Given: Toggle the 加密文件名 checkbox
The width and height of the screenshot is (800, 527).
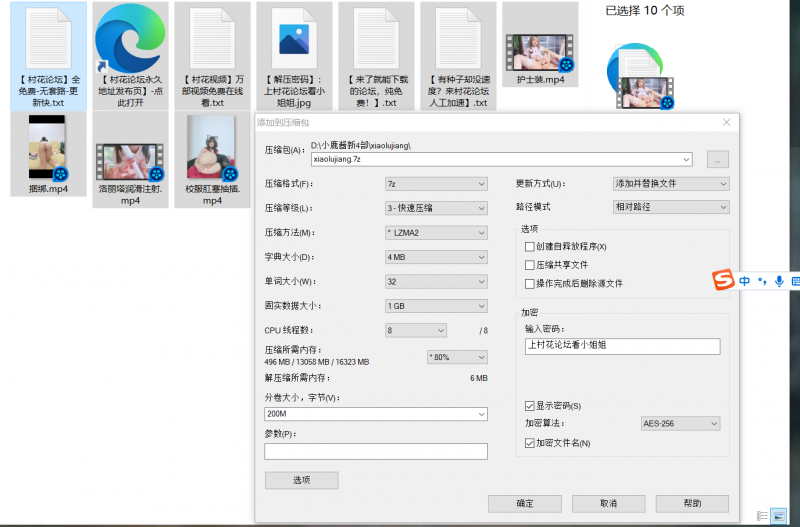Looking at the screenshot, I should click(530, 442).
